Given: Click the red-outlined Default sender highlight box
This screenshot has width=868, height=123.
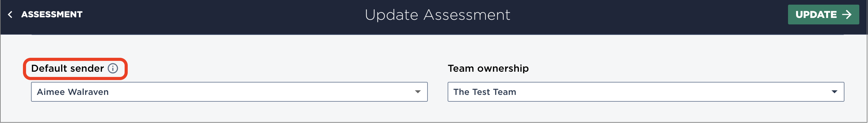Looking at the screenshot, I should [75, 69].
